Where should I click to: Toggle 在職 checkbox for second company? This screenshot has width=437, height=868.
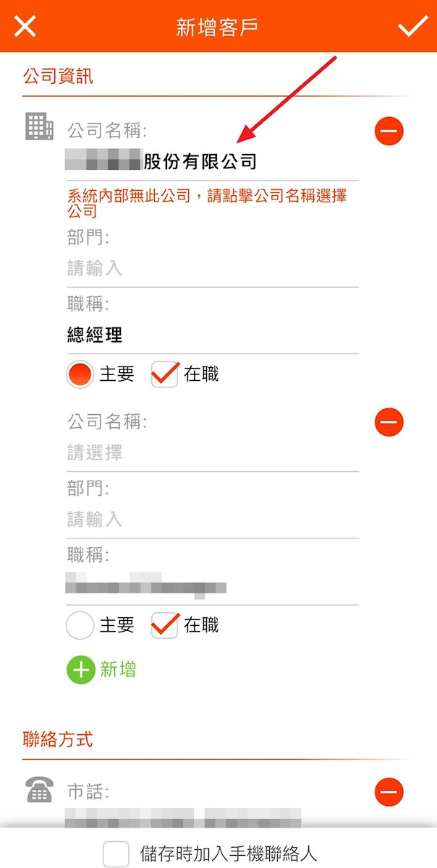pos(165,625)
